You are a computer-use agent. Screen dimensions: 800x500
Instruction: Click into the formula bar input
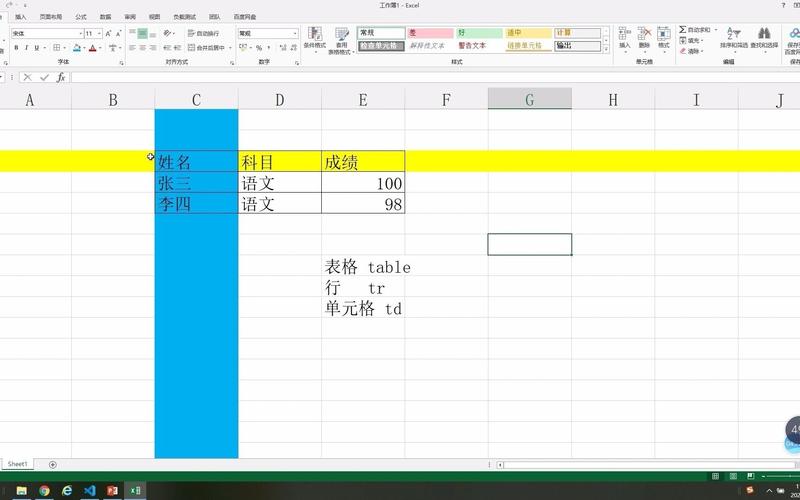pos(435,77)
